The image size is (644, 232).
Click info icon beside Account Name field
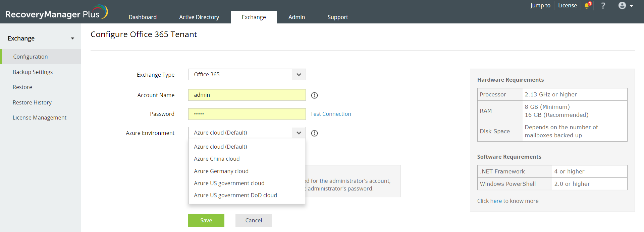point(314,95)
